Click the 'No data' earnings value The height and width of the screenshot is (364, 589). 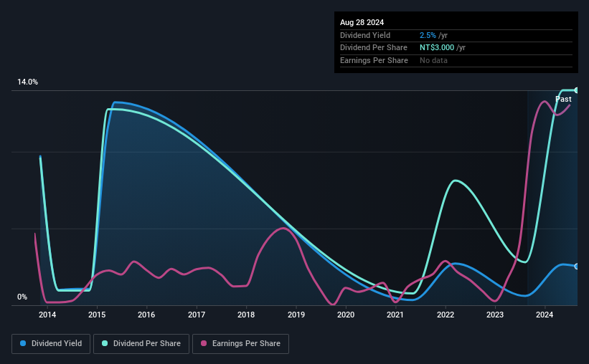click(x=433, y=60)
